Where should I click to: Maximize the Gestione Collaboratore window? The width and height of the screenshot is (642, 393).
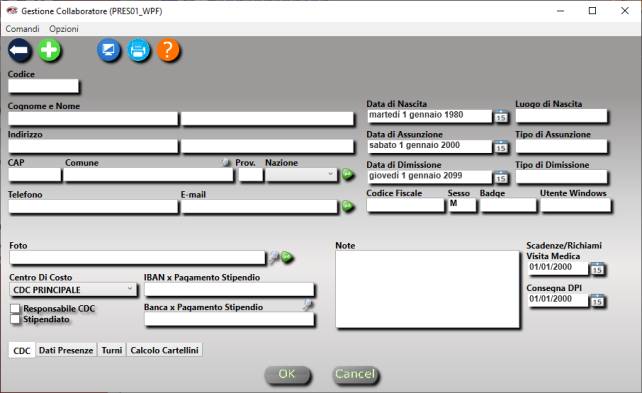pyautogui.click(x=592, y=11)
